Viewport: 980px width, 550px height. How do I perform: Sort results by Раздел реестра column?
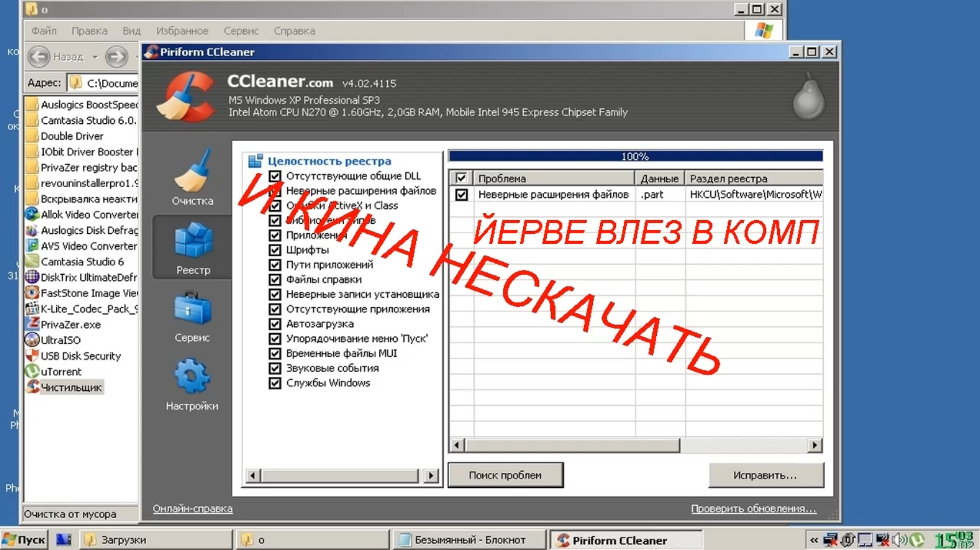755,178
